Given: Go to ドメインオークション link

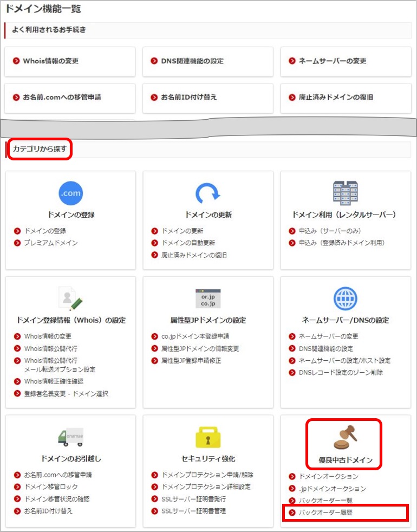Looking at the screenshot, I should [328, 476].
